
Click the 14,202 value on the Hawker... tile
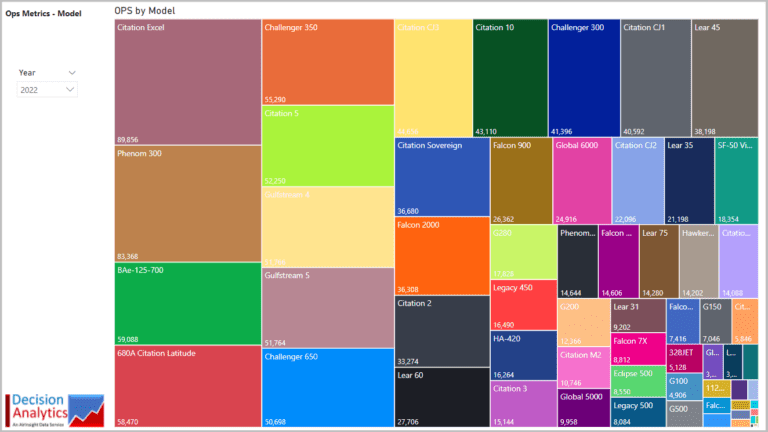tap(693, 293)
